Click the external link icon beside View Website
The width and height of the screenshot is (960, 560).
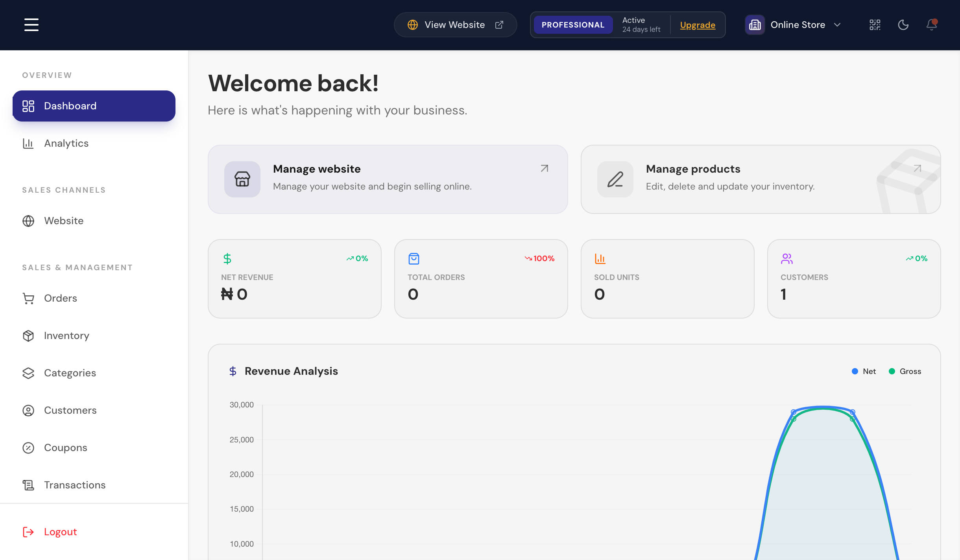point(499,25)
